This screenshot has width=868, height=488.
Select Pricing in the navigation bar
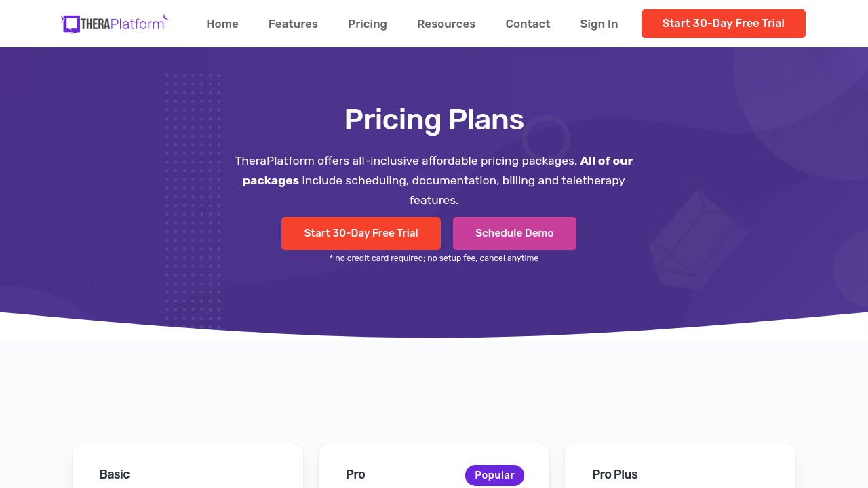coord(368,24)
